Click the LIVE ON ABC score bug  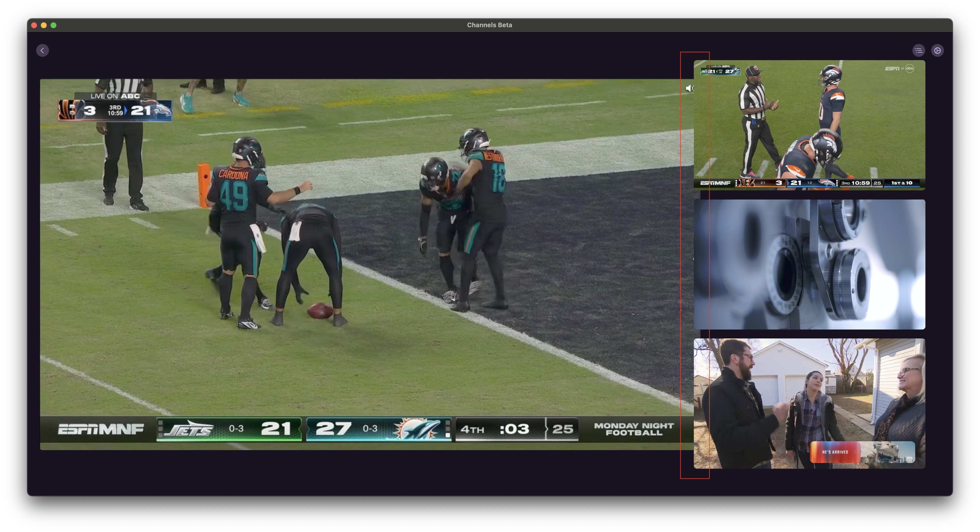coord(115,106)
